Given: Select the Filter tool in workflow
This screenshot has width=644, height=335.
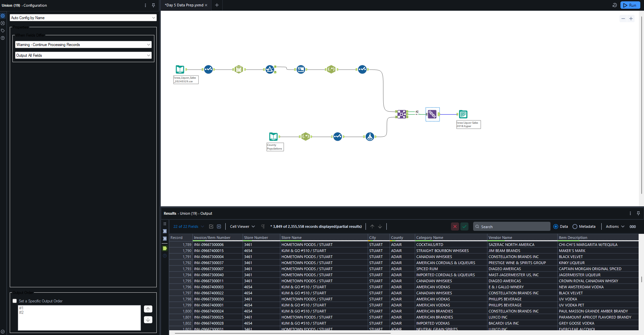Looking at the screenshot, I should (x=270, y=70).
